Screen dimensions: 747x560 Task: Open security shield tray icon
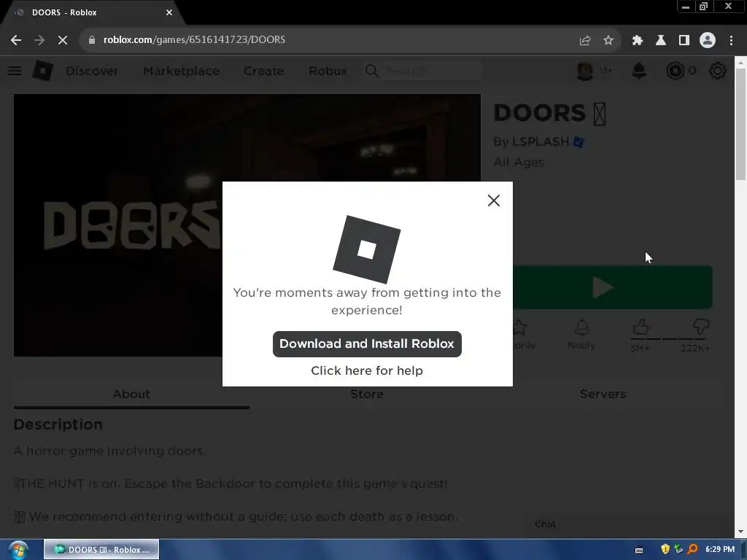[x=665, y=550]
